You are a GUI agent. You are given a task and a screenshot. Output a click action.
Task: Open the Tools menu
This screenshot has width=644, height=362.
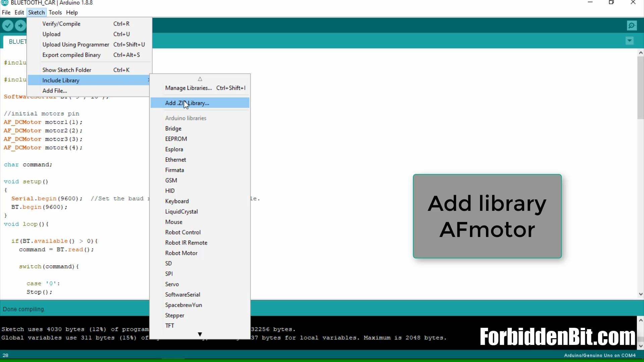(55, 12)
